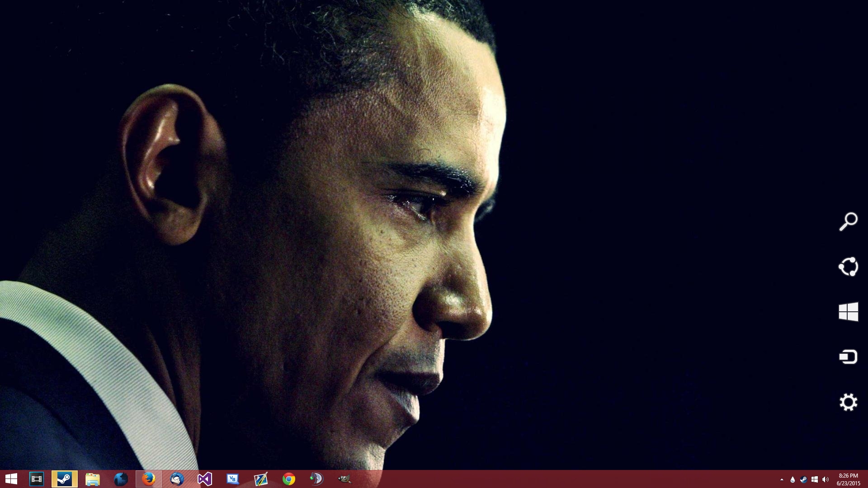Image resolution: width=868 pixels, height=488 pixels.
Task: Open the Steam icon in system tray
Action: (803, 479)
